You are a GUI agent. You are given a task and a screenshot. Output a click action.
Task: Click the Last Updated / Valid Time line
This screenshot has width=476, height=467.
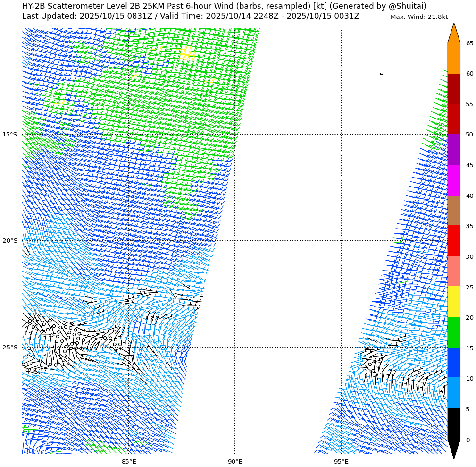191,17
